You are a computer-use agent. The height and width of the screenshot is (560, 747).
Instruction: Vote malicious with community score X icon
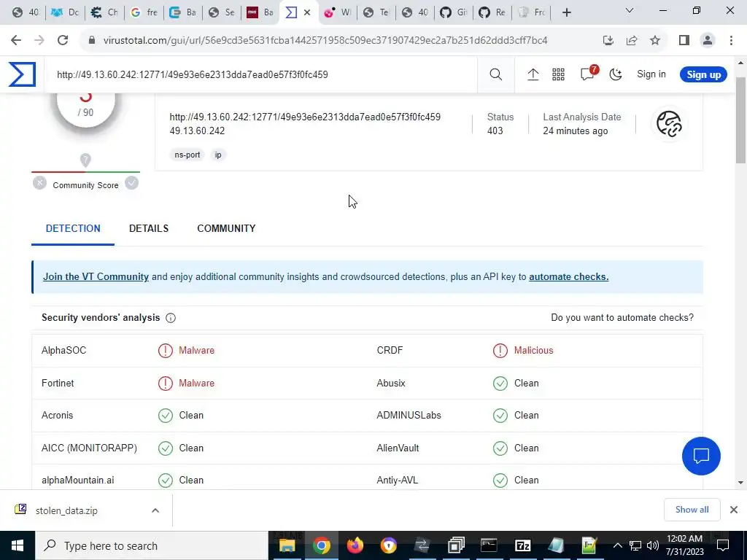[x=39, y=183]
